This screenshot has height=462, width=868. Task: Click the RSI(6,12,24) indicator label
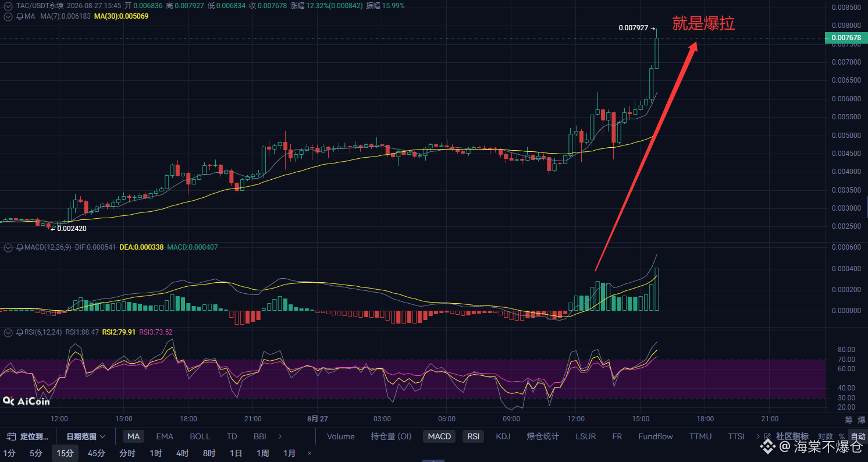(43, 332)
